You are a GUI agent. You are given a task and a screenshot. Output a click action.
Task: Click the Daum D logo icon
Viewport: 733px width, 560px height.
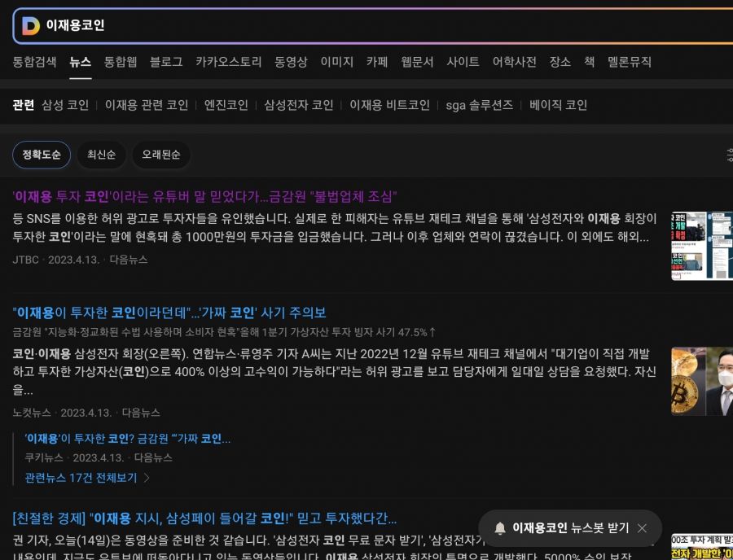(x=31, y=26)
